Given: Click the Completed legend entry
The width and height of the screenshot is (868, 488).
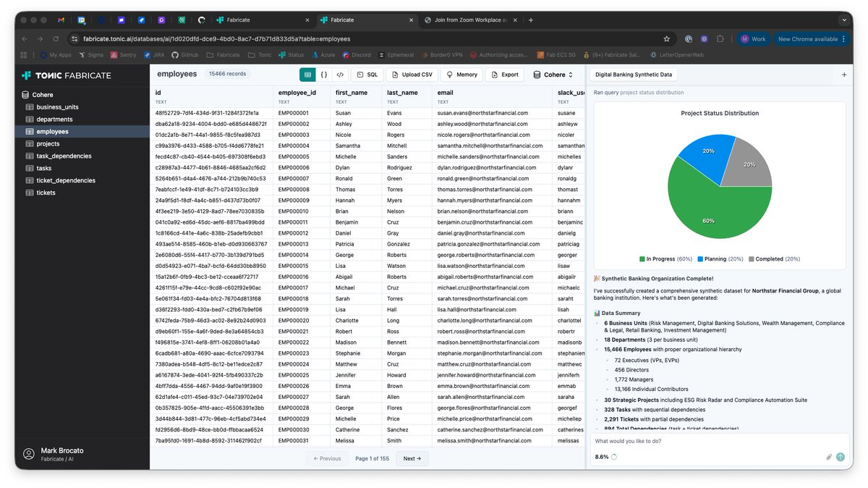Looking at the screenshot, I should tap(774, 259).
